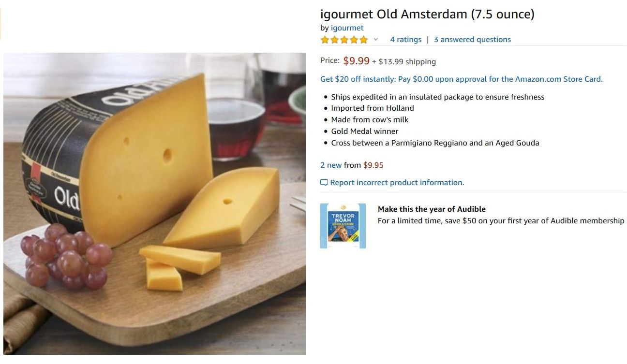Click the "Gold Medal winner" bullet

[364, 131]
